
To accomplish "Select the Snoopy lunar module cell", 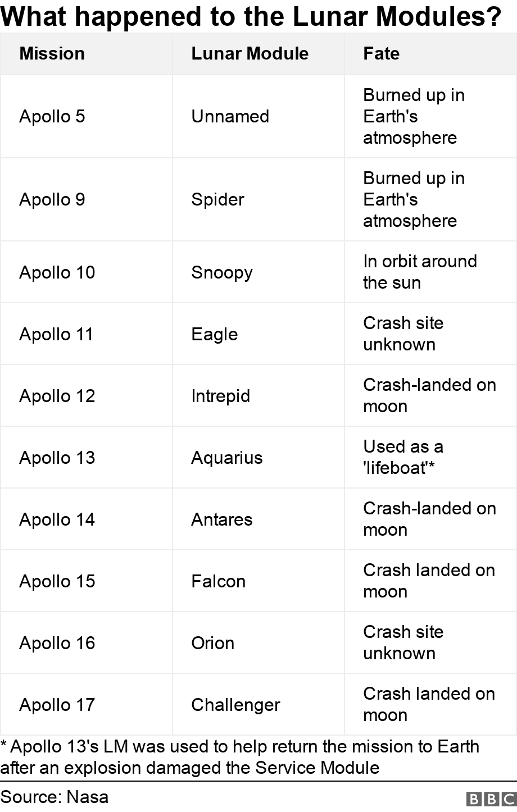I will coord(221,272).
